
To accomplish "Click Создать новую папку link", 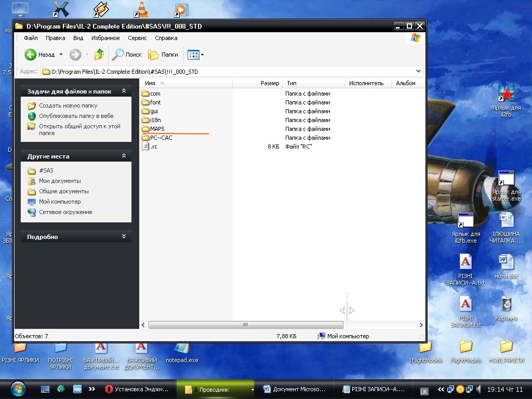I will point(68,105).
